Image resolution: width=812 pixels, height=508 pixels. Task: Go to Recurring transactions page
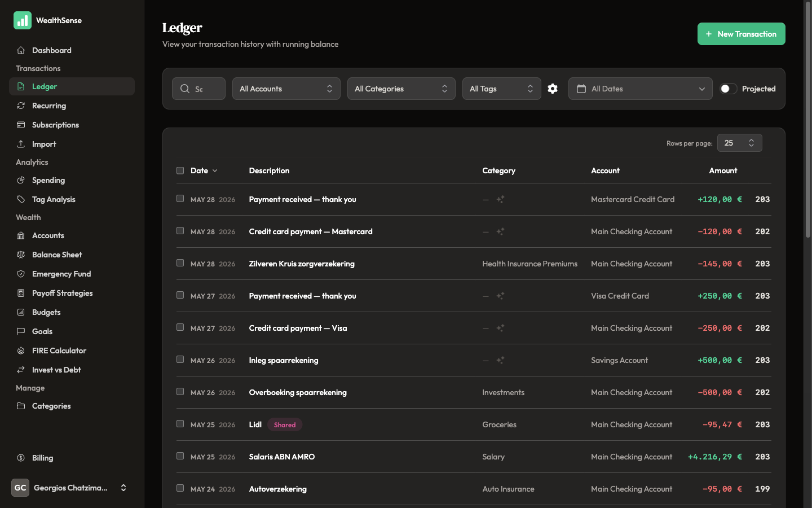[x=72, y=106]
